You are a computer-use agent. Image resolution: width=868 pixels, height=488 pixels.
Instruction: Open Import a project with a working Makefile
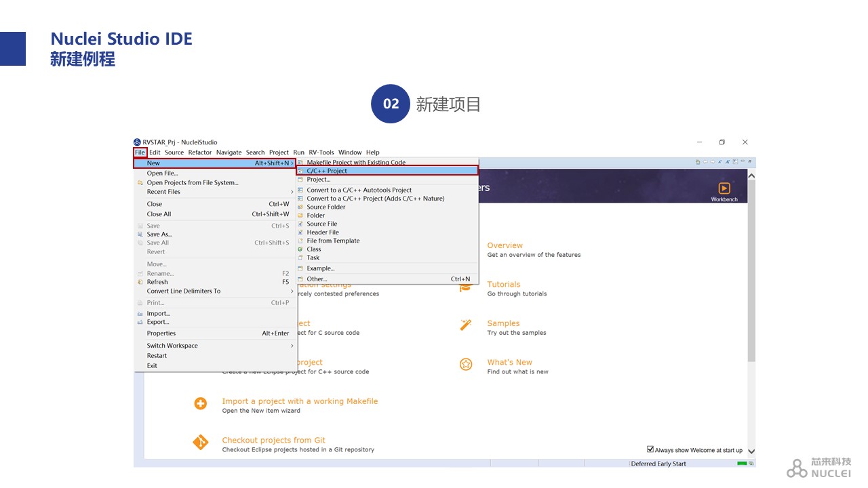tap(300, 401)
